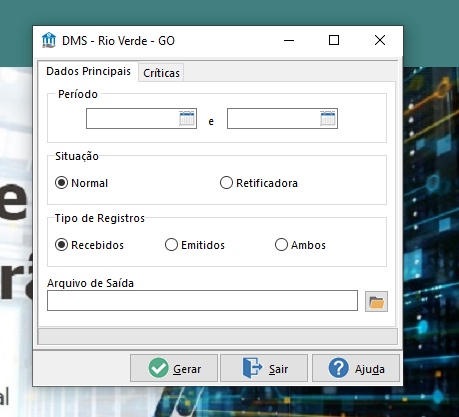Viewport: 459px width, 417px height.
Task: Select the Normal situação option
Action: 81,183
